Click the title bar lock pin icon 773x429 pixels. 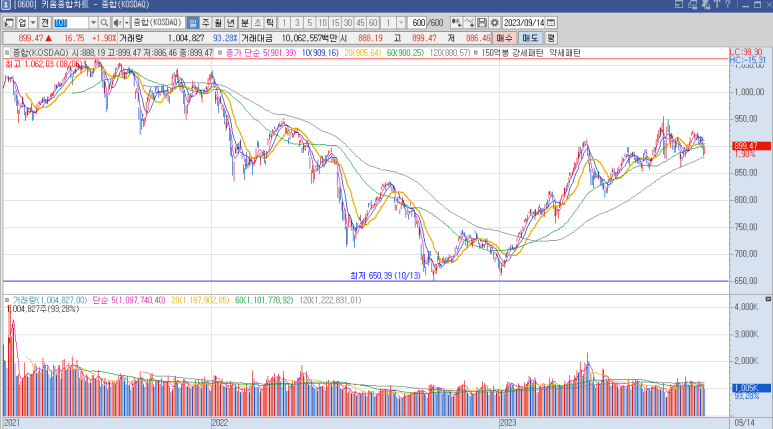(705, 4)
